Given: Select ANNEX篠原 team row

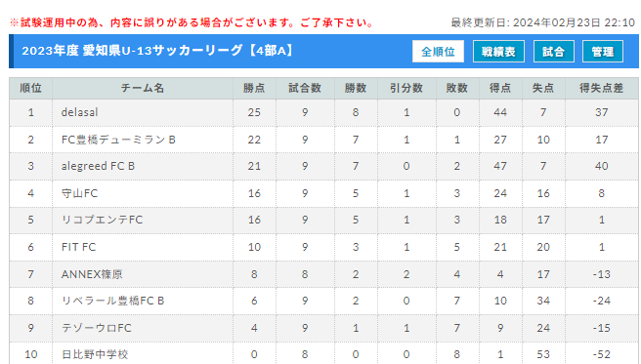Looking at the screenshot, I should [x=323, y=274].
